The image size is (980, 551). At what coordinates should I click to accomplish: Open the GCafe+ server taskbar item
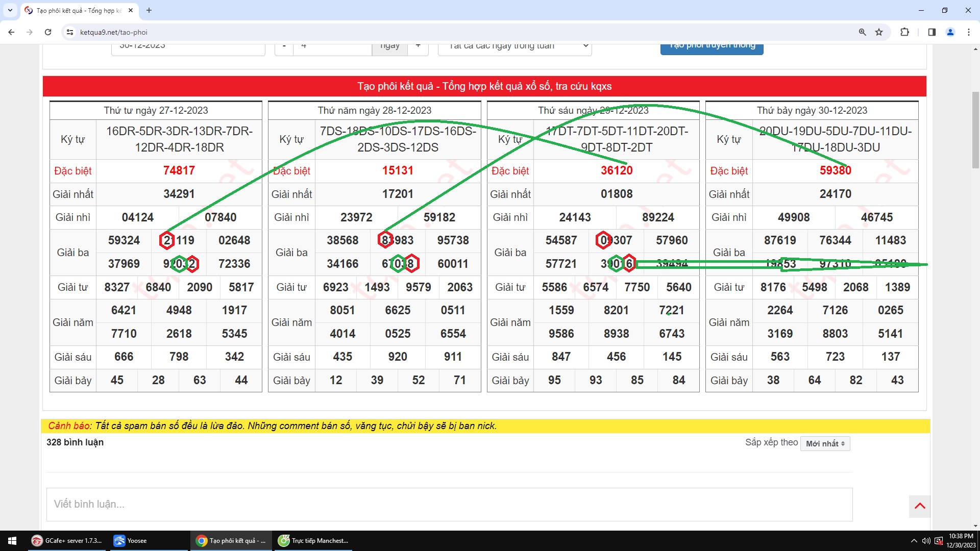coord(67,541)
